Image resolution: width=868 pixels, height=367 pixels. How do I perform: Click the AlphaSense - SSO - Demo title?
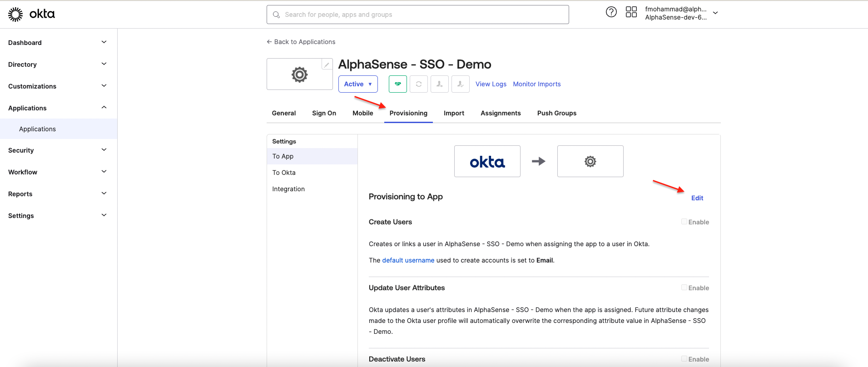(415, 64)
